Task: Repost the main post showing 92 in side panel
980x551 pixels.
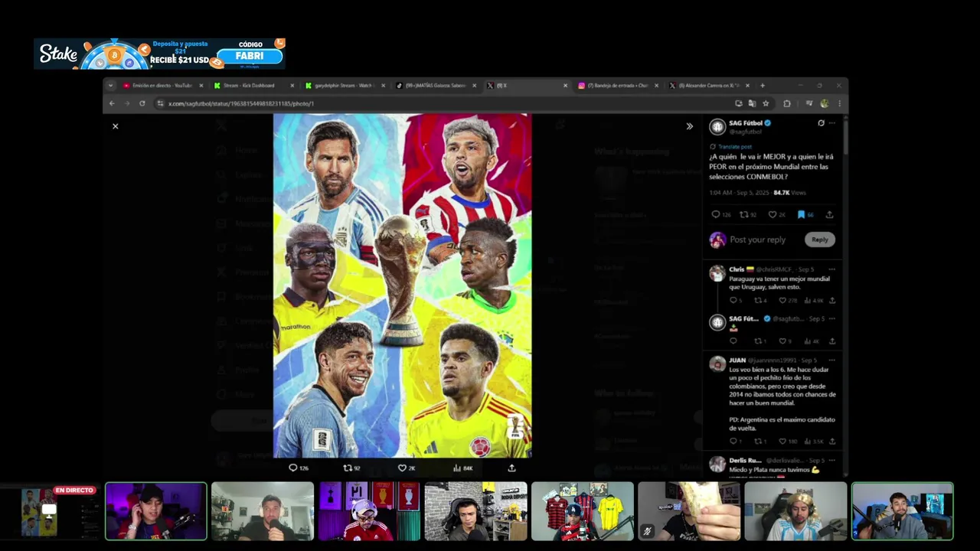Action: [x=748, y=215]
